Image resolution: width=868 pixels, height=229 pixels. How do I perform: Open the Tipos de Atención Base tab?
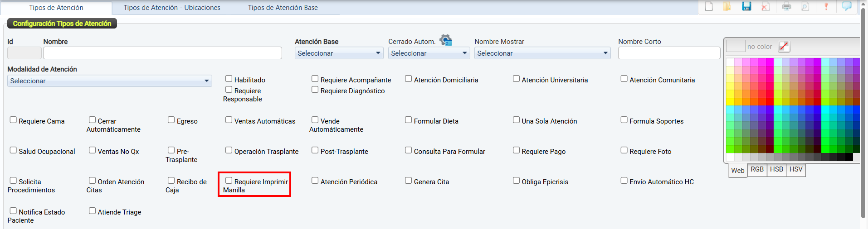(283, 8)
